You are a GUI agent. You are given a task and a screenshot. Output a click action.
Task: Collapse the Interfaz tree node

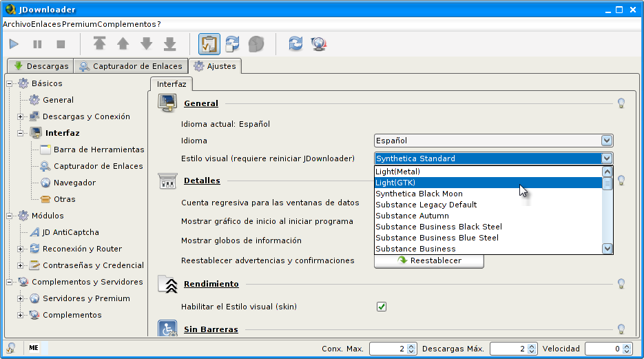(20, 133)
